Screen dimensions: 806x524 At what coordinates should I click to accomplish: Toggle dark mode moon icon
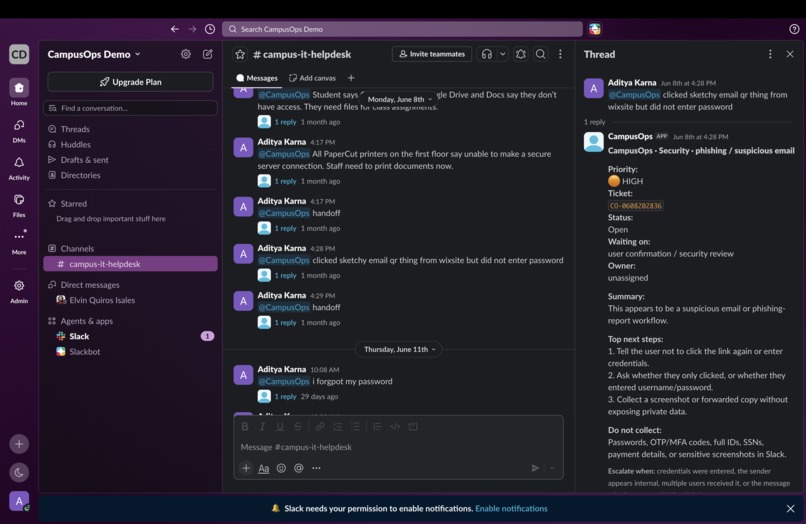click(19, 473)
